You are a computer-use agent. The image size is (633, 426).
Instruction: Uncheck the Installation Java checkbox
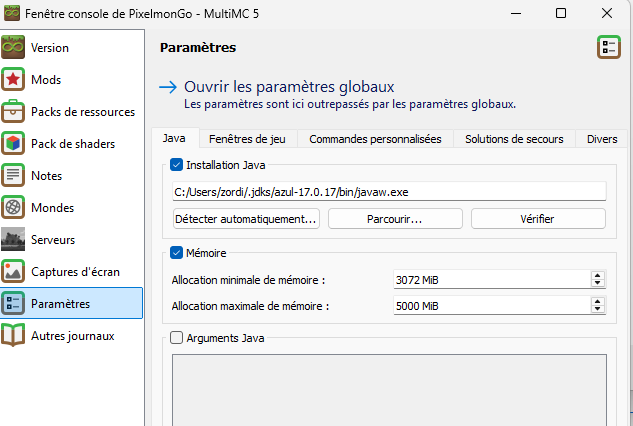tap(177, 165)
